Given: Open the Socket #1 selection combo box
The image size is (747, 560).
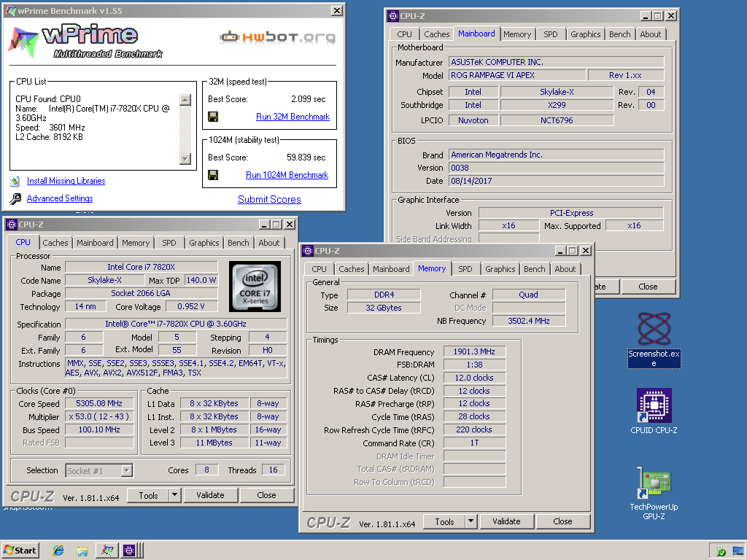Looking at the screenshot, I should click(99, 470).
